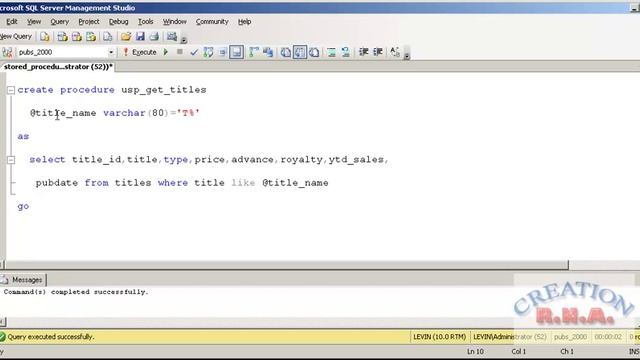Open Activity Monitor icon
Image resolution: width=640 pixels, height=360 pixels.
tap(172, 37)
